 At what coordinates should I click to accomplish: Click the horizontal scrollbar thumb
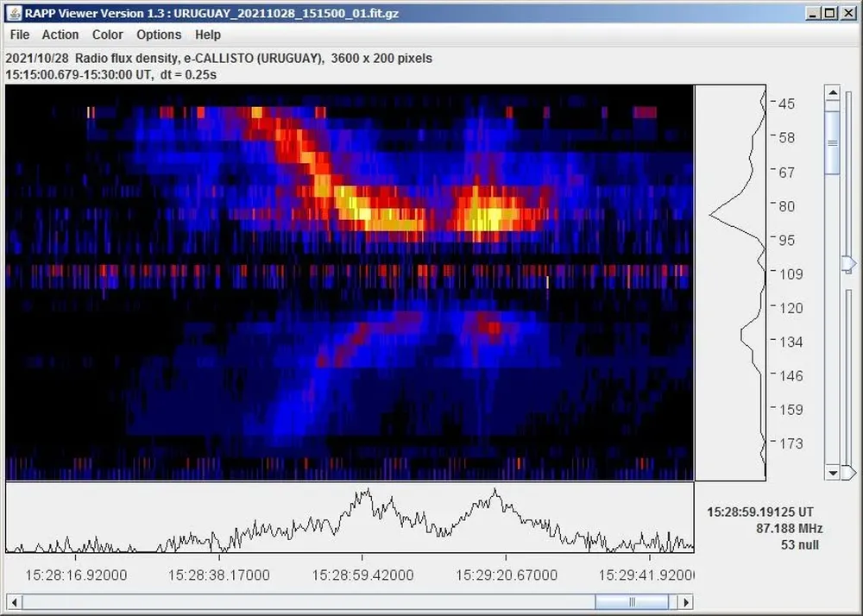632,601
